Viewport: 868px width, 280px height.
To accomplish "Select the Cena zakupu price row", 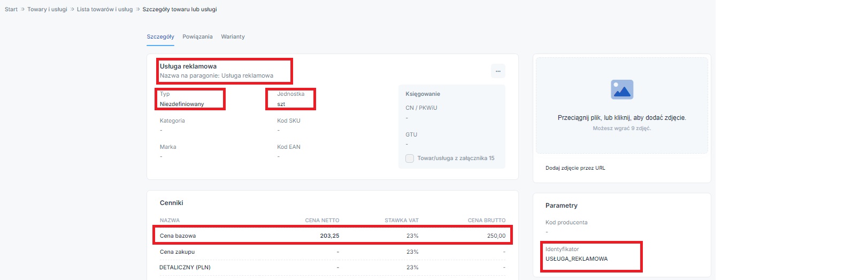I will tap(333, 252).
